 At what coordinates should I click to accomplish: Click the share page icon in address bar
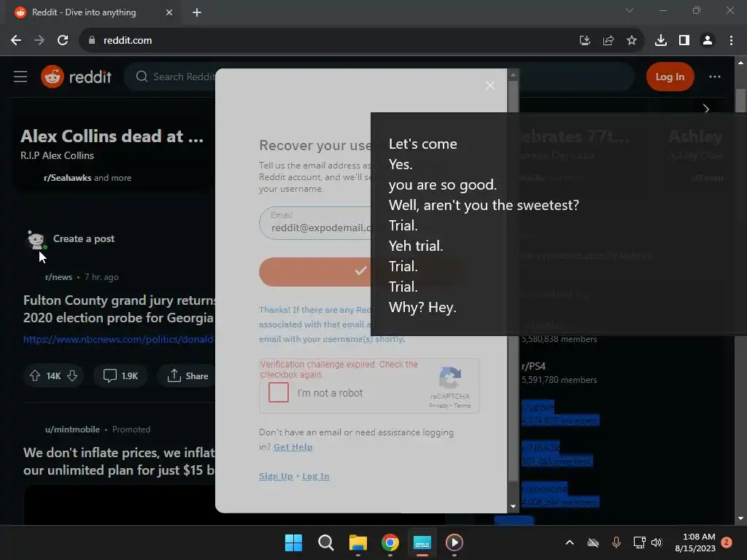coord(608,41)
